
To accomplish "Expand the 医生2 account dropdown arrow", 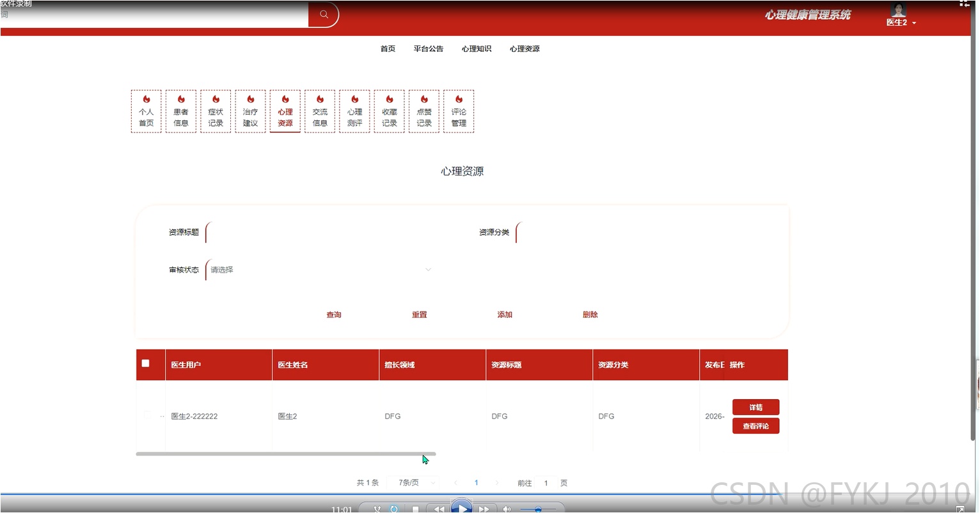I will coord(914,23).
